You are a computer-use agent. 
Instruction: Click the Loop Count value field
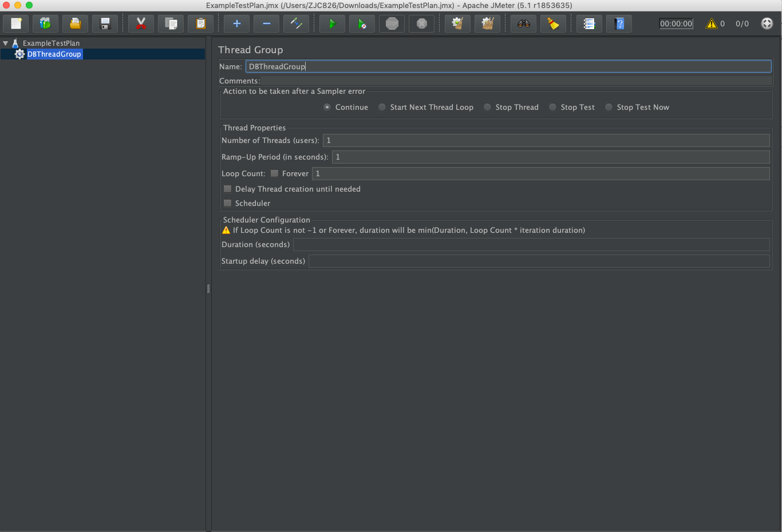pos(541,173)
